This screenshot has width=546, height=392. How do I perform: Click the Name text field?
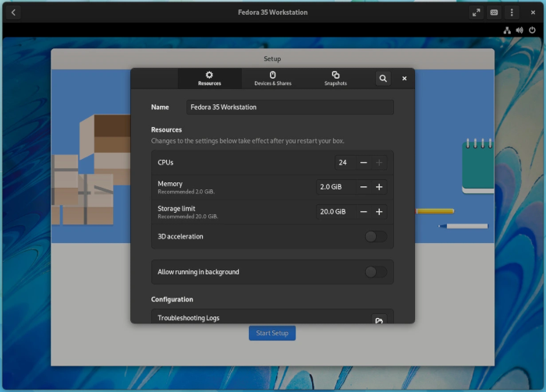point(289,107)
